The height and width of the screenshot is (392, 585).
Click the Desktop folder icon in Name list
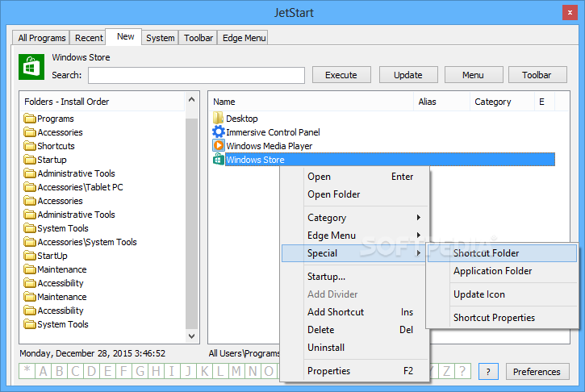[x=218, y=119]
